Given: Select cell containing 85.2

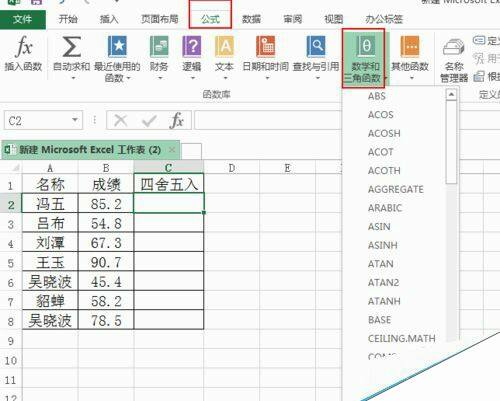Looking at the screenshot, I should tap(106, 204).
